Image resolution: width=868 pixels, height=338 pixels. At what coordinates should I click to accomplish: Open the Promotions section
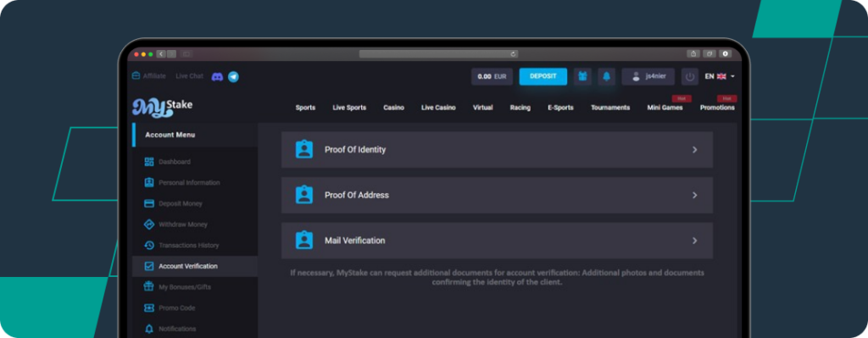click(x=717, y=108)
